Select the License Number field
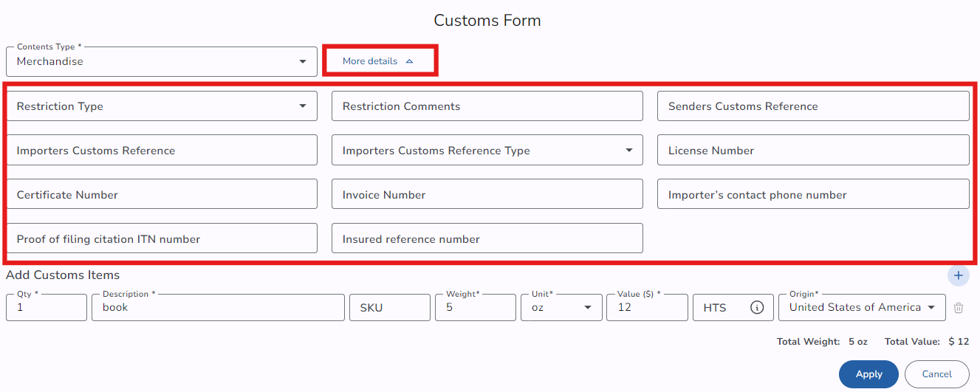Screen dimensions: 980x392 pos(812,151)
